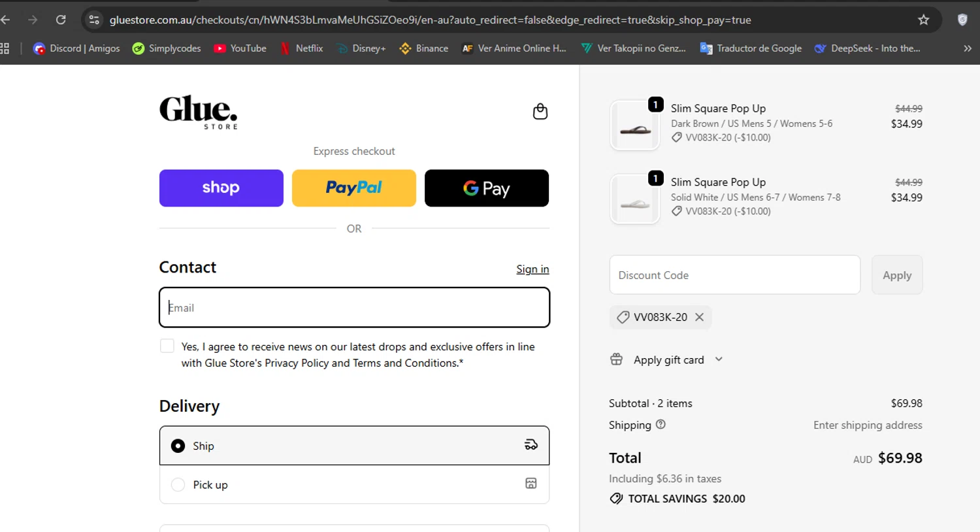
Task: Open site information icon in address bar
Action: coord(94,20)
